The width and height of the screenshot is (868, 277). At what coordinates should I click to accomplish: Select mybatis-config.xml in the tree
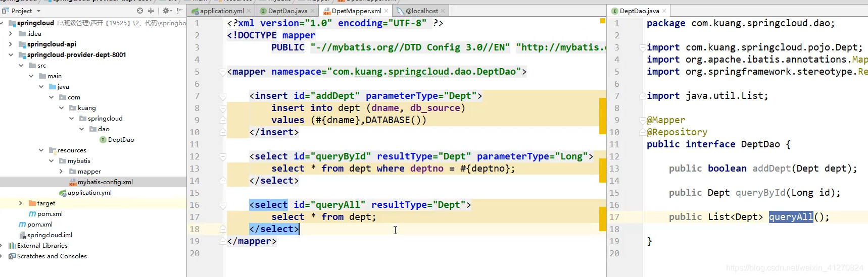tap(105, 182)
